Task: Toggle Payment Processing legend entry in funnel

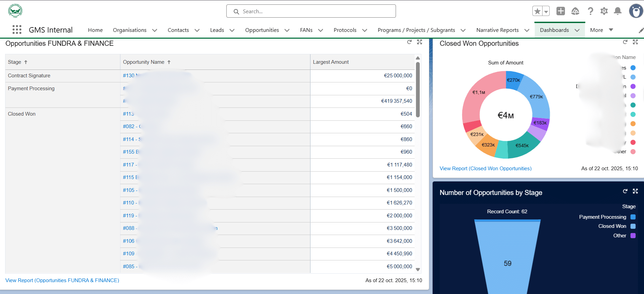Action: point(603,217)
